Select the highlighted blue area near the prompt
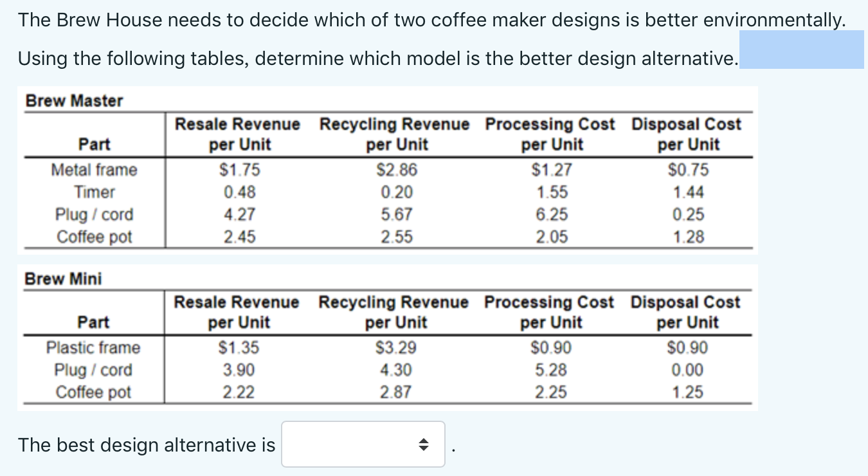The width and height of the screenshot is (868, 476). tap(800, 50)
